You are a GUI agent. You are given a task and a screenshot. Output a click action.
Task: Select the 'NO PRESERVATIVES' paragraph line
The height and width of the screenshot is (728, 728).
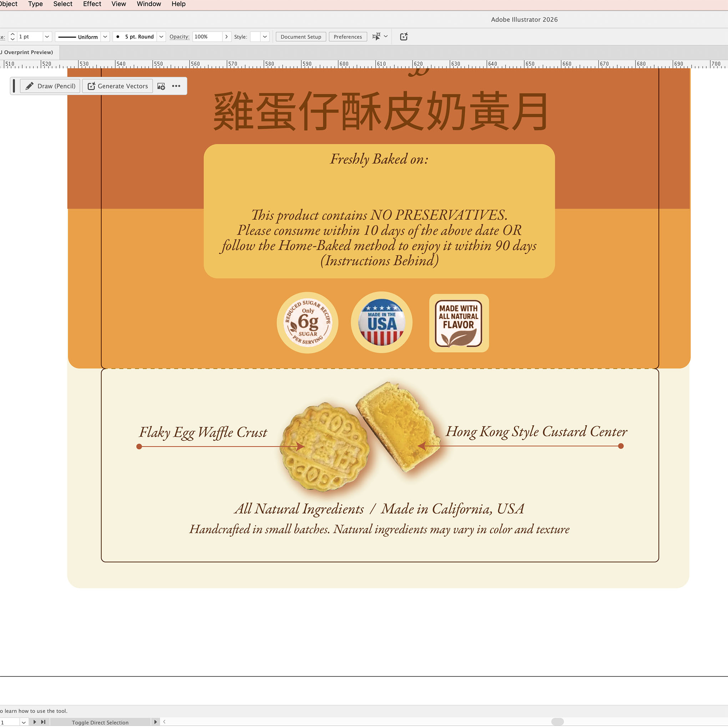(x=379, y=215)
